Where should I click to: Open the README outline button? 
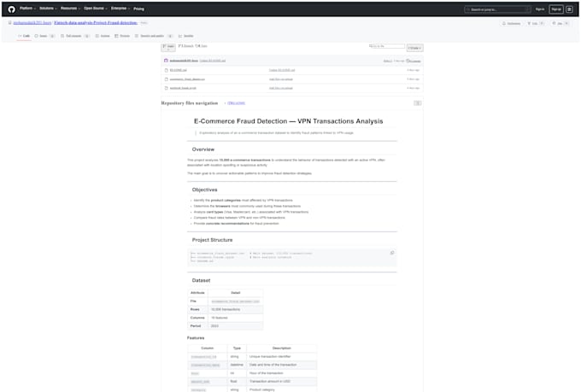click(418, 103)
